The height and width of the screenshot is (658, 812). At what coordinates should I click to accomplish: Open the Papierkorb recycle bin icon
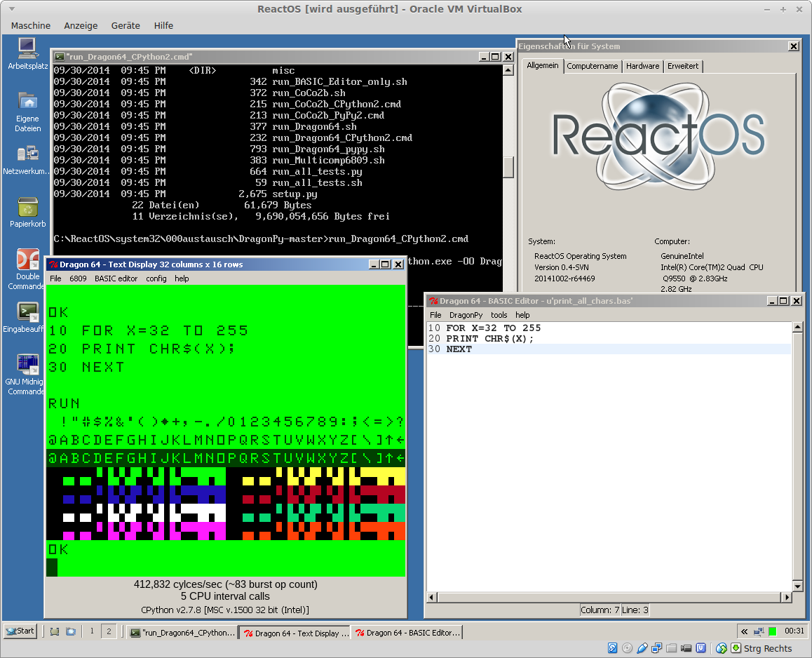(x=27, y=213)
